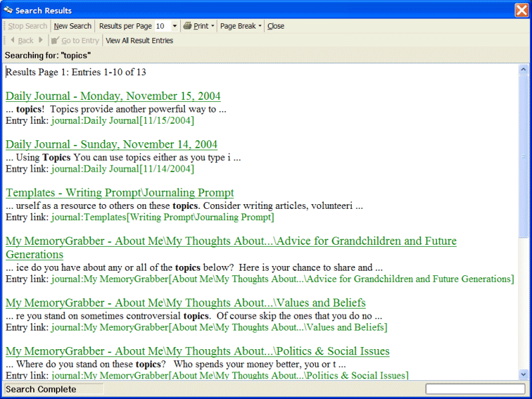Start a New Search

point(72,26)
